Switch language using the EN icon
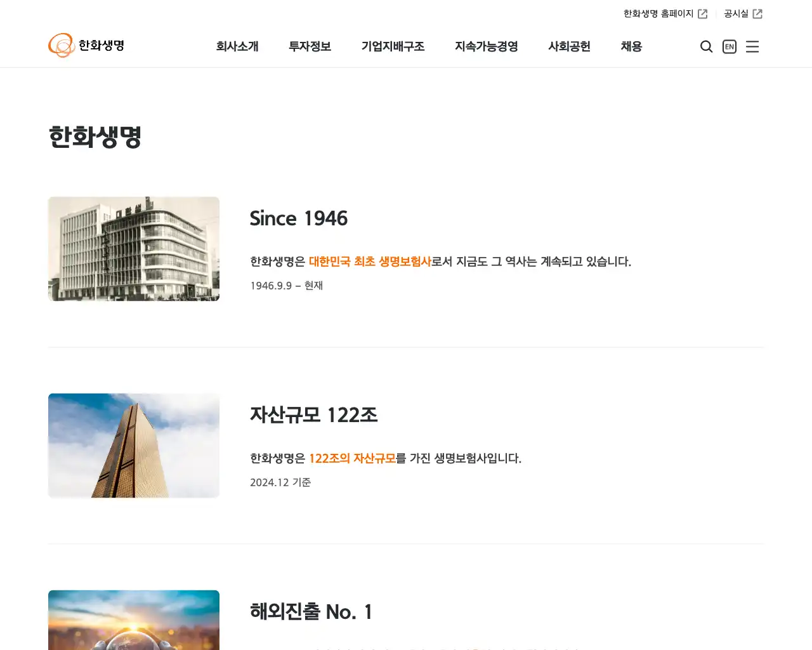812x650 pixels. click(729, 46)
